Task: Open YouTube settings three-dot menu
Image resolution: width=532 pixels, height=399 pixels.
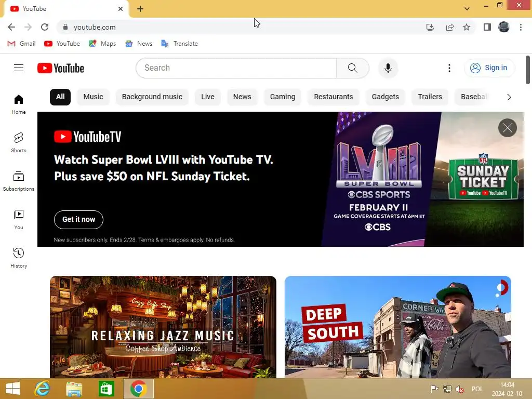Action: coord(449,68)
